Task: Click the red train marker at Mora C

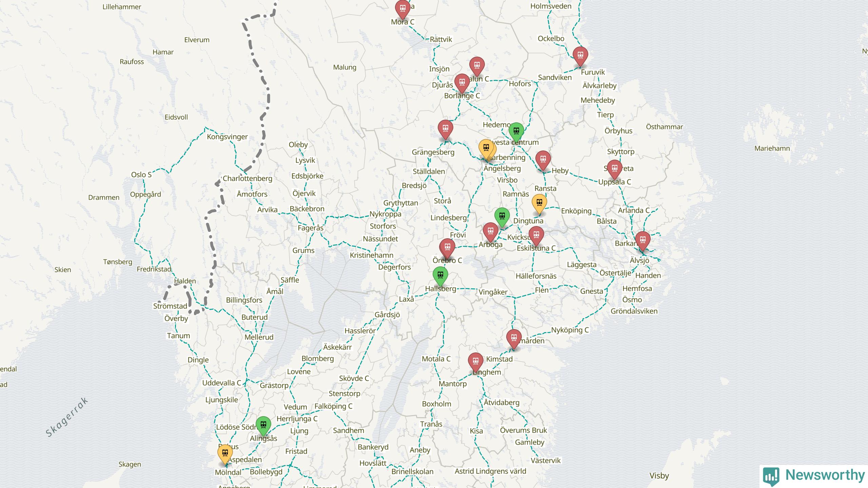Action: coord(402,9)
